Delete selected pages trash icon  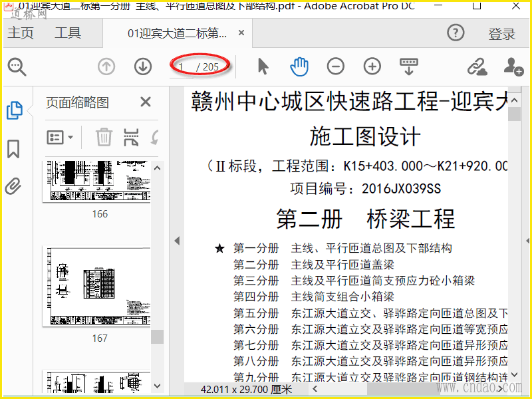[x=104, y=137]
